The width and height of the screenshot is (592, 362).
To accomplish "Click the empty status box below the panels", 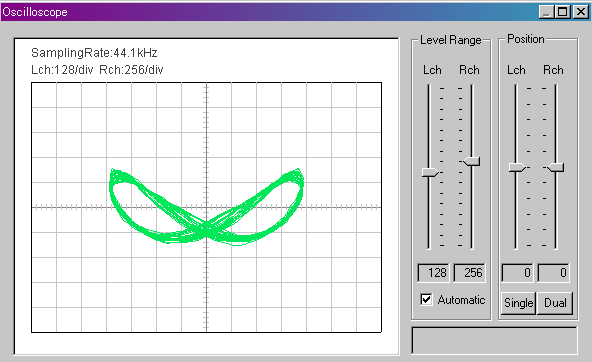I will [494, 341].
